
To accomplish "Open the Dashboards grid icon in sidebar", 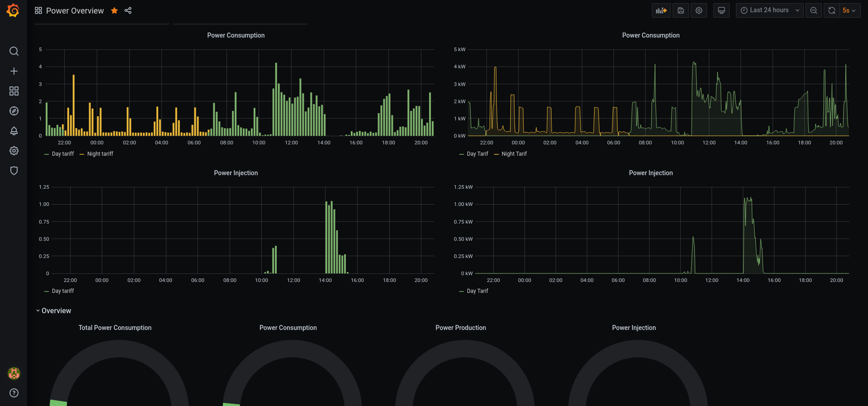I will coord(14,91).
